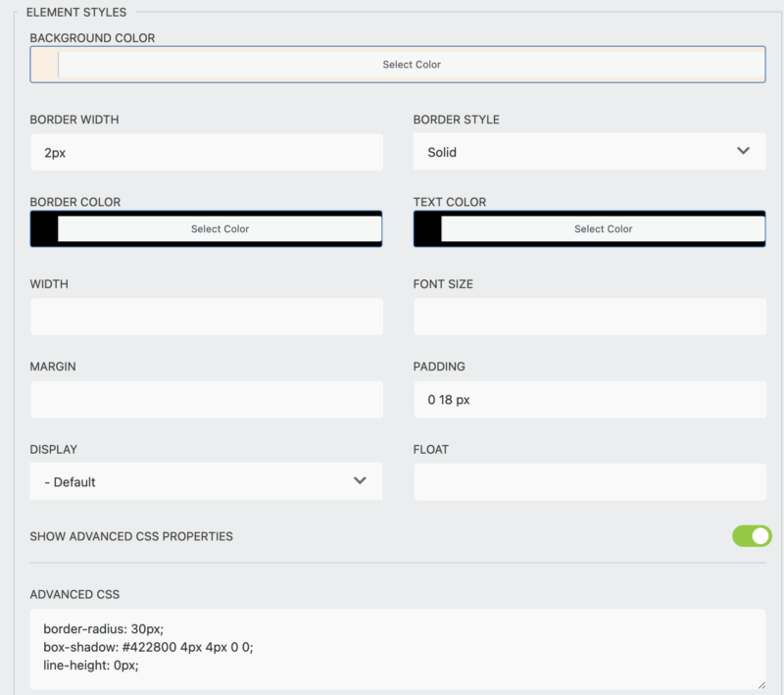Click the resize handle of Advanced CSS box
Image resolution: width=784 pixels, height=695 pixels.
click(x=759, y=683)
